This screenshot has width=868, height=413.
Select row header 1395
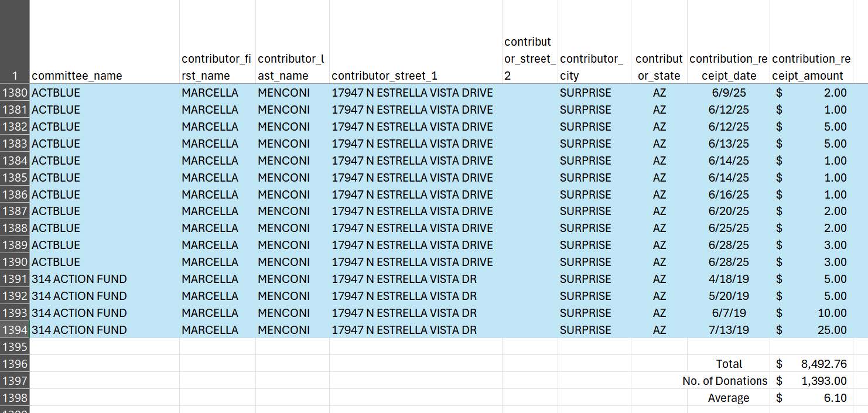coord(14,347)
